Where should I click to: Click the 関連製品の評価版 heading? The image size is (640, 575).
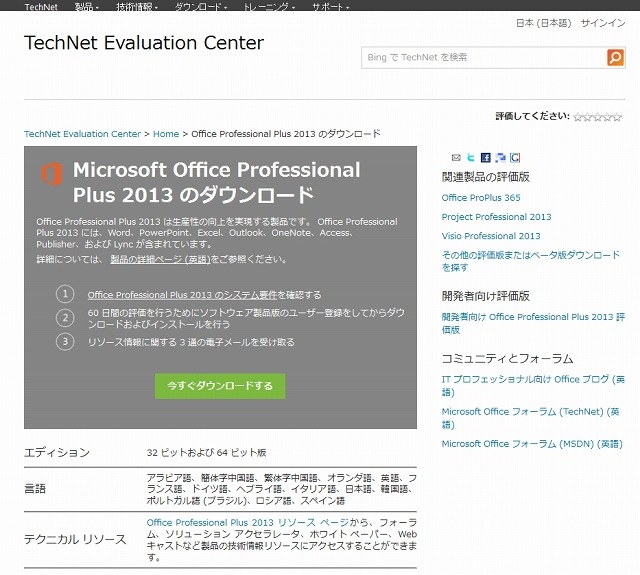pos(486,177)
